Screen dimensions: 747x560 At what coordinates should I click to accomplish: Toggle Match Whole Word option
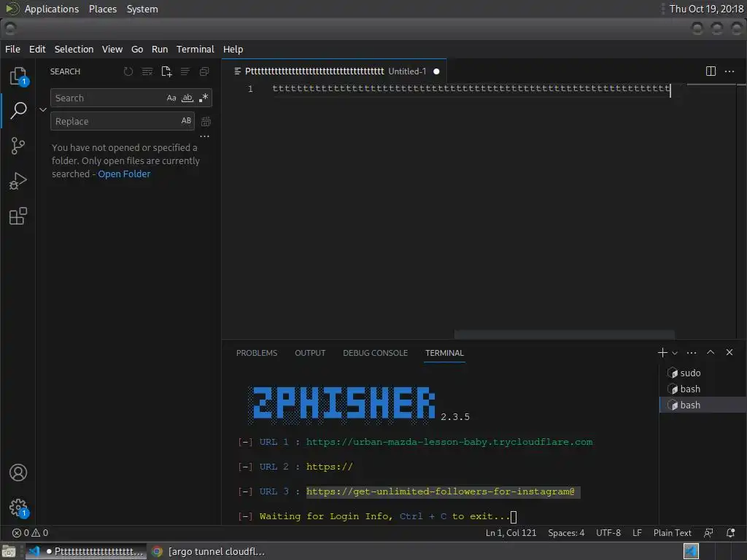click(187, 98)
